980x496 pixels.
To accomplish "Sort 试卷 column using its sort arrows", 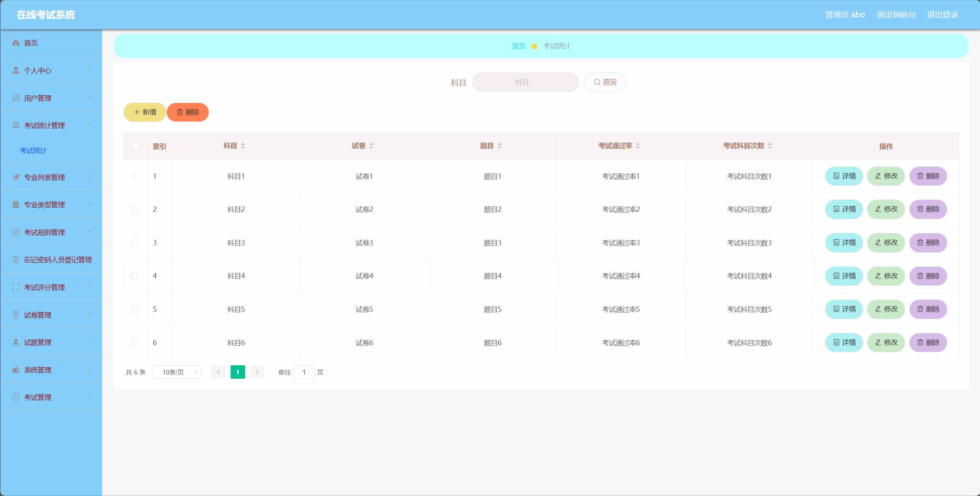I will [371, 146].
